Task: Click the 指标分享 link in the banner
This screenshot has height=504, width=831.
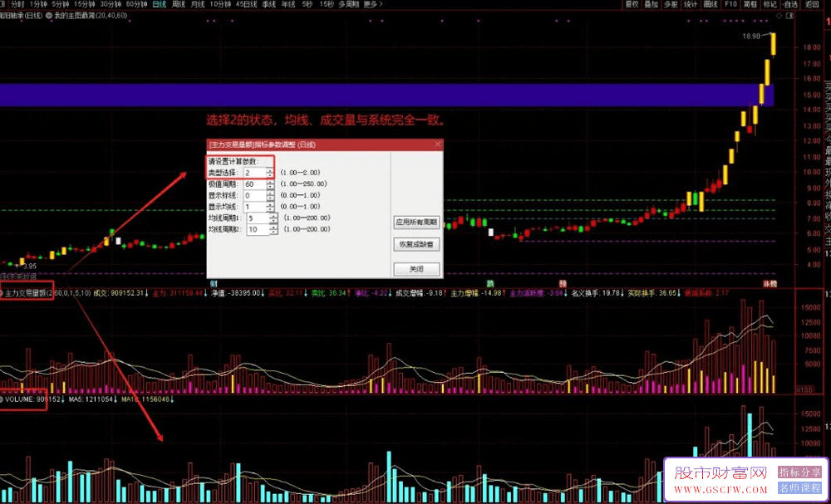Action: [799, 472]
